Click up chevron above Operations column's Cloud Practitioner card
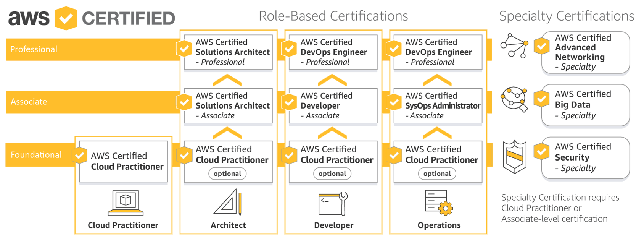Viewport: 644px width, 240px height. click(x=437, y=133)
